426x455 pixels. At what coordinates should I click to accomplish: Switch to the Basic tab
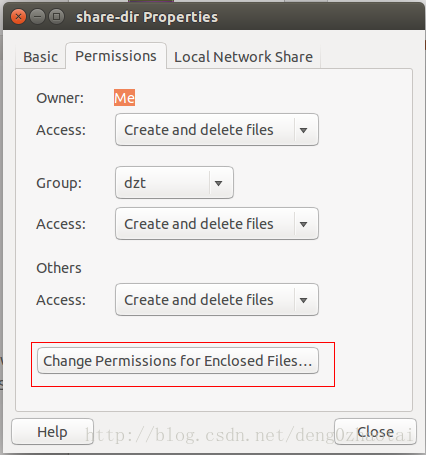tap(40, 57)
